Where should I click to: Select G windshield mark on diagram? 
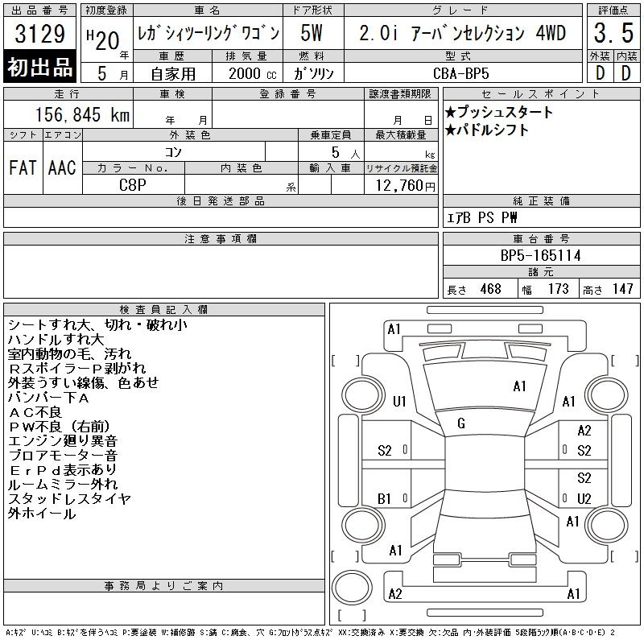click(460, 423)
